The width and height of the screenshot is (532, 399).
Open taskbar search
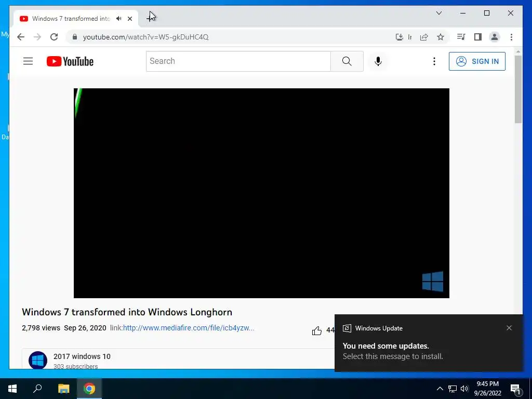click(x=37, y=389)
